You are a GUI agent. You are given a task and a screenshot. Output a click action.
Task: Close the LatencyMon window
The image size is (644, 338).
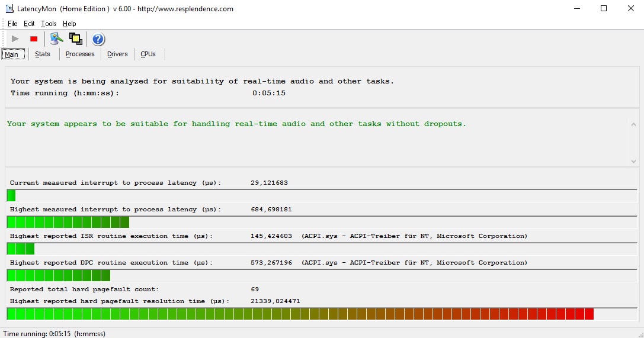click(631, 9)
